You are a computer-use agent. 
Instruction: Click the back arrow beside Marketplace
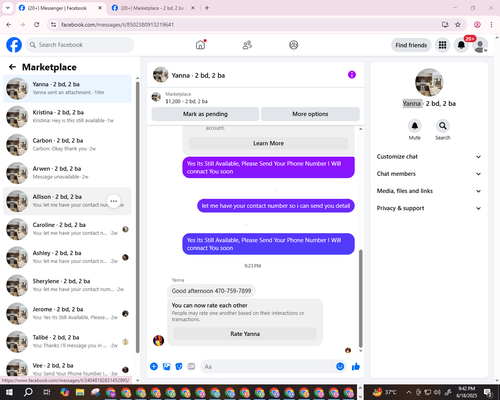click(12, 67)
